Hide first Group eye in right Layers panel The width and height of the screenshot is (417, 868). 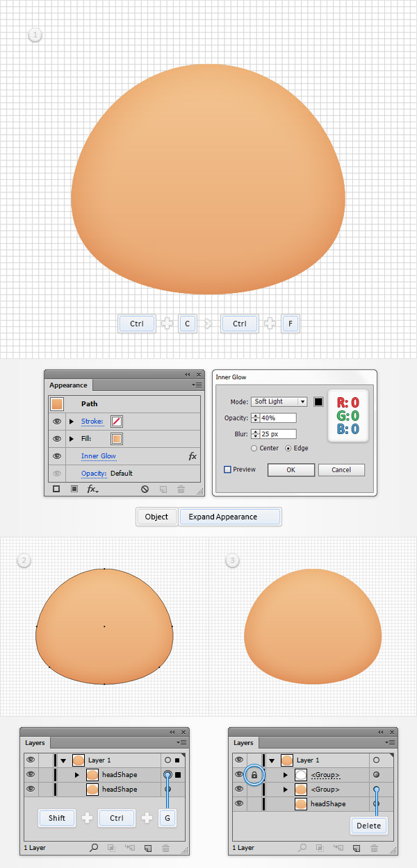click(x=239, y=775)
